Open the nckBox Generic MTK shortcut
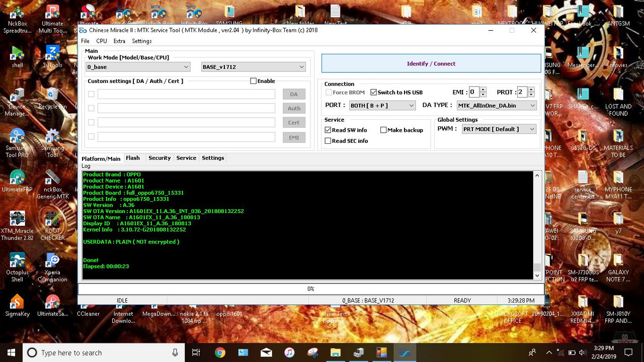644x362 pixels. (x=52, y=185)
